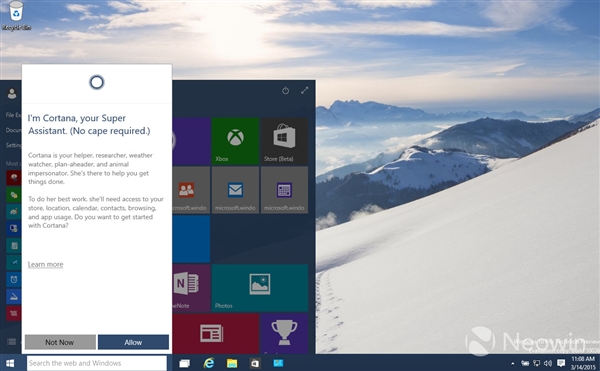Open the Learn more link in Cortana panel
Screen dimensions: 600x371
tap(46, 264)
